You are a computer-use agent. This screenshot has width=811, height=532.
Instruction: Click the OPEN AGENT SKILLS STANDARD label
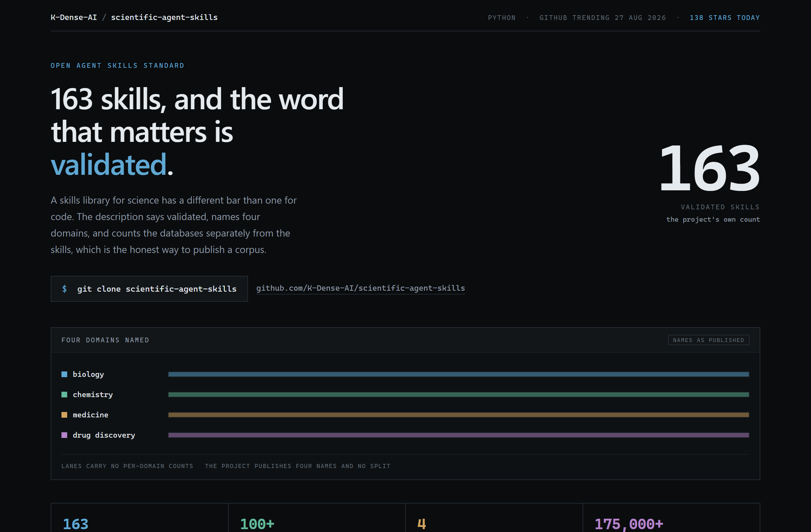point(118,66)
